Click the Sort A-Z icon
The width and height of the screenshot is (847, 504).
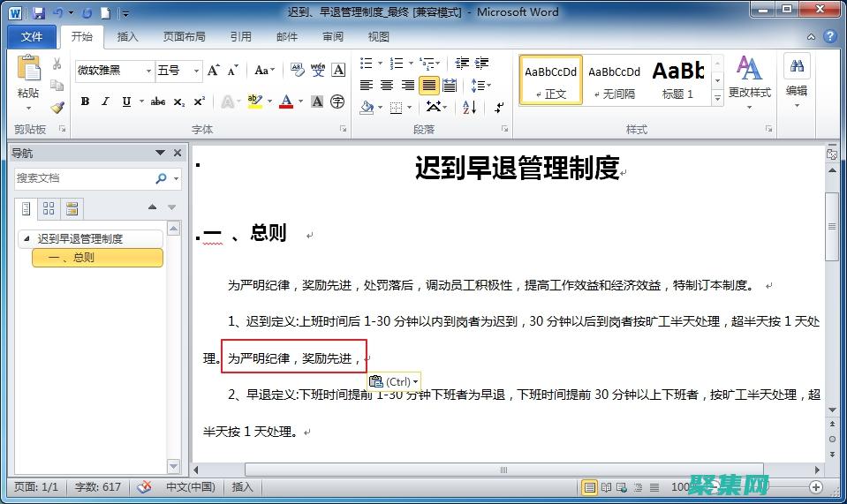(x=469, y=107)
